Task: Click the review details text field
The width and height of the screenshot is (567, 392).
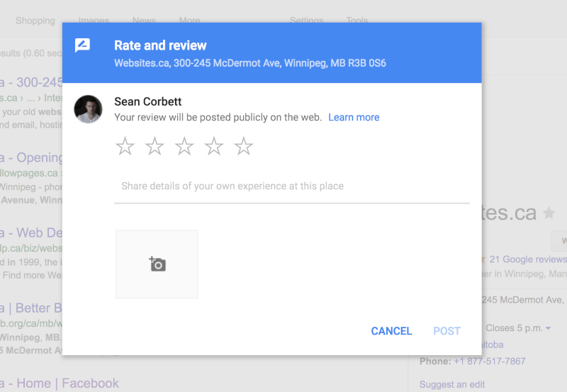Action: point(292,186)
